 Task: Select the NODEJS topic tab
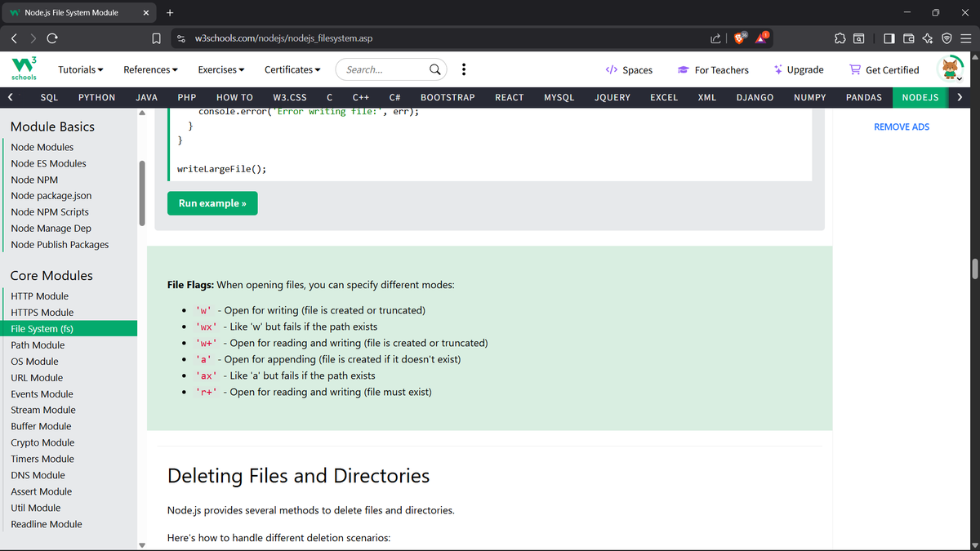pos(920,97)
